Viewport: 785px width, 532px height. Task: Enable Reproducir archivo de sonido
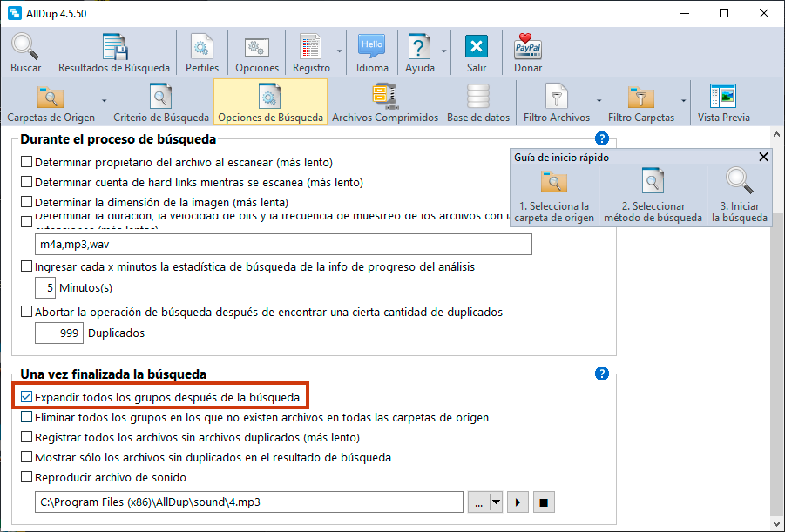pyautogui.click(x=26, y=477)
